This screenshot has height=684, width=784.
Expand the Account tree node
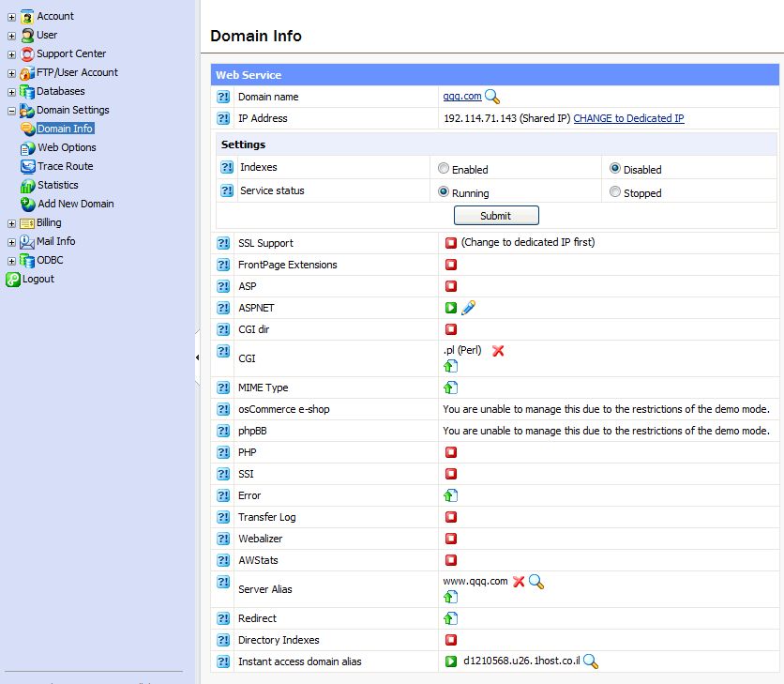11,17
